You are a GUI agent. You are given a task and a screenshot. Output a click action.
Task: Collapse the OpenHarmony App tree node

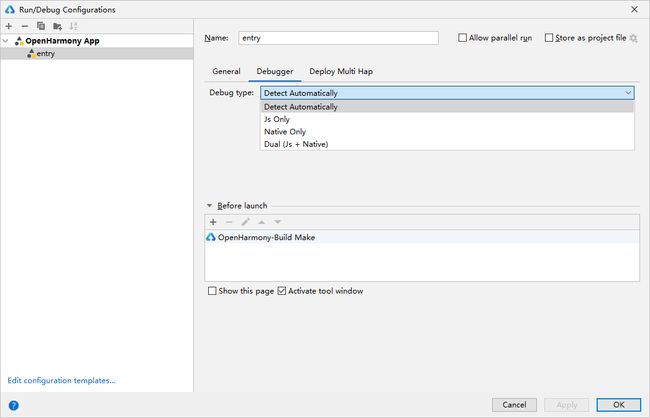pos(5,41)
